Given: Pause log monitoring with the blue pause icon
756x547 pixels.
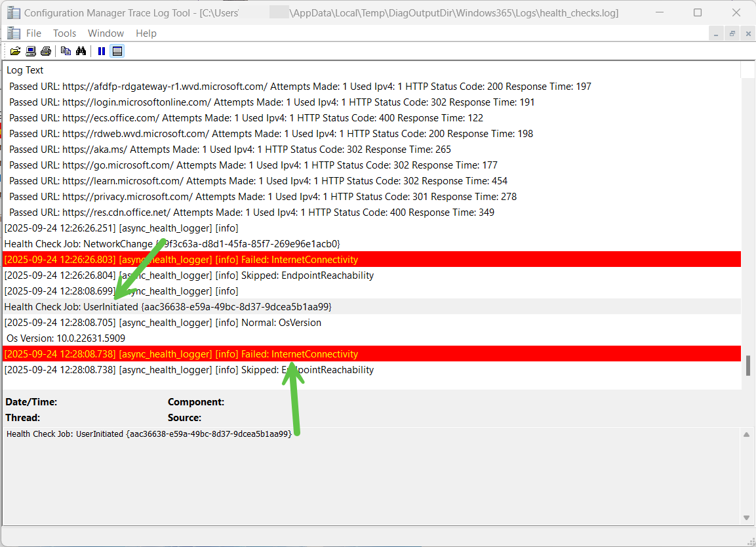Looking at the screenshot, I should (102, 51).
